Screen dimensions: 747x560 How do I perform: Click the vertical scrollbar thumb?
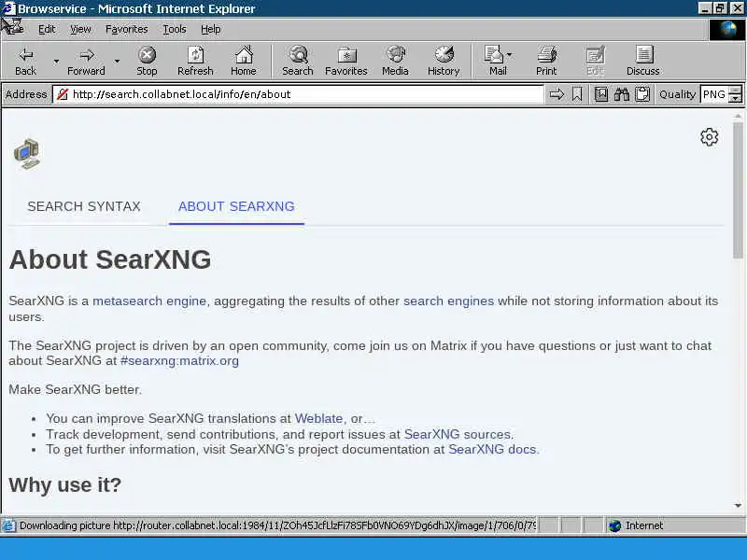click(738, 190)
